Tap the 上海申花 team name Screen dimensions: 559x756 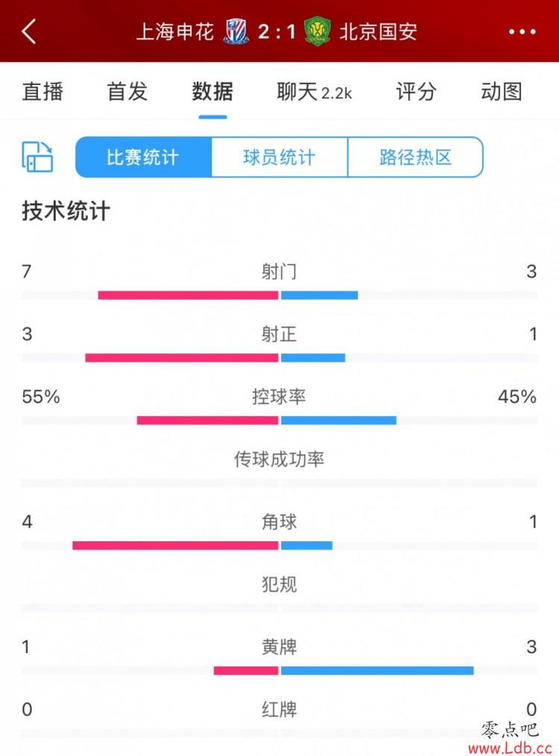click(175, 32)
